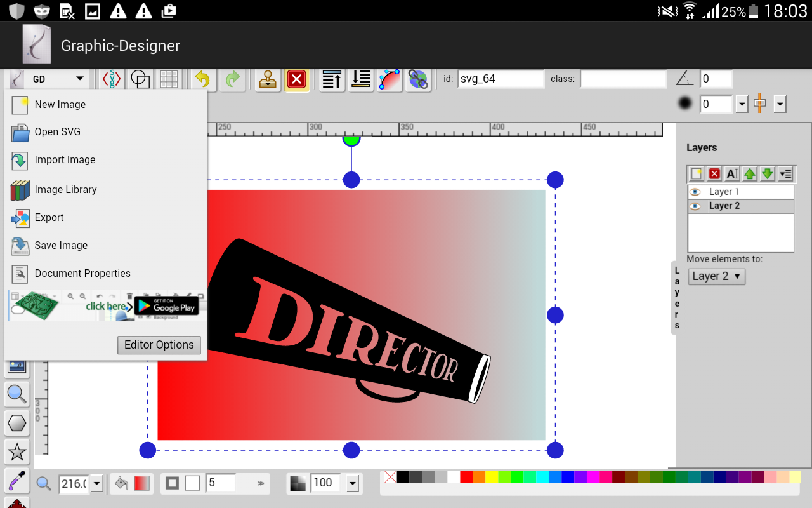Open the GD main menu dropdown
This screenshot has width=812, height=508.
click(48, 79)
